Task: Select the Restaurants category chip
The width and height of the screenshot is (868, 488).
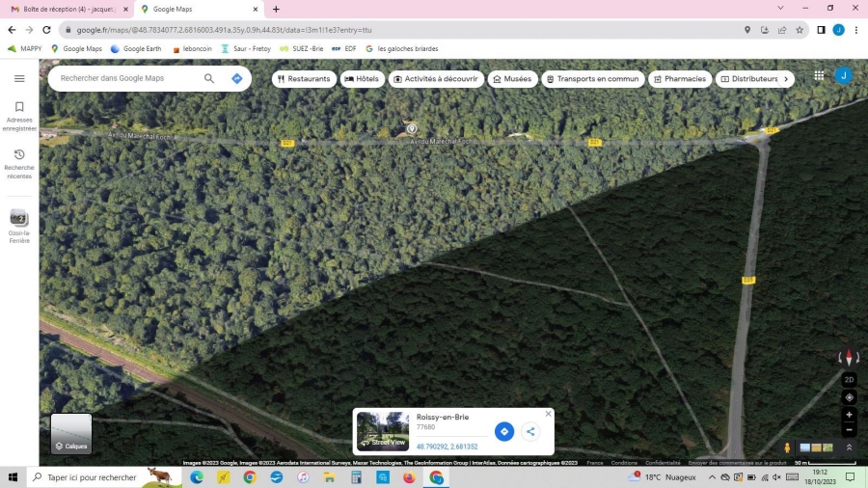Action: [x=304, y=79]
